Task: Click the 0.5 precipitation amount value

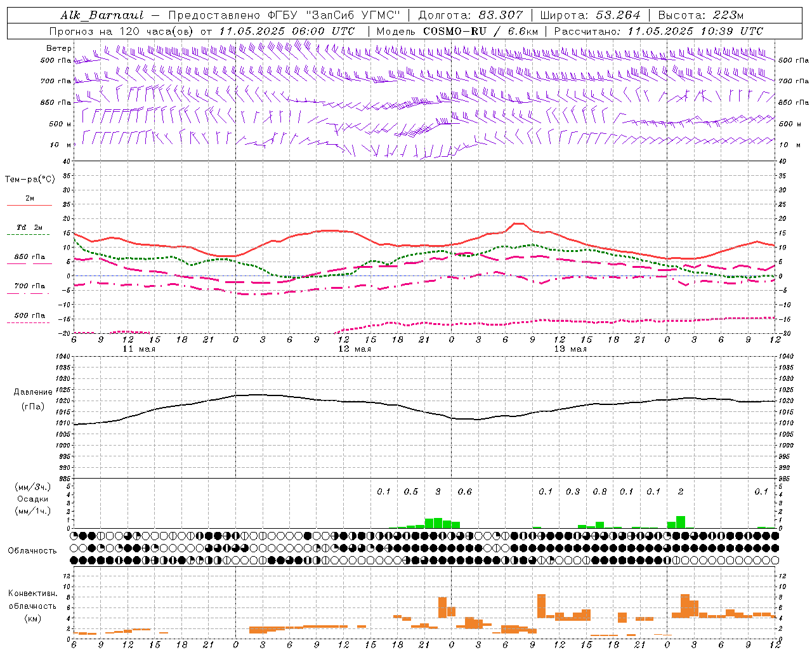Action: (411, 491)
